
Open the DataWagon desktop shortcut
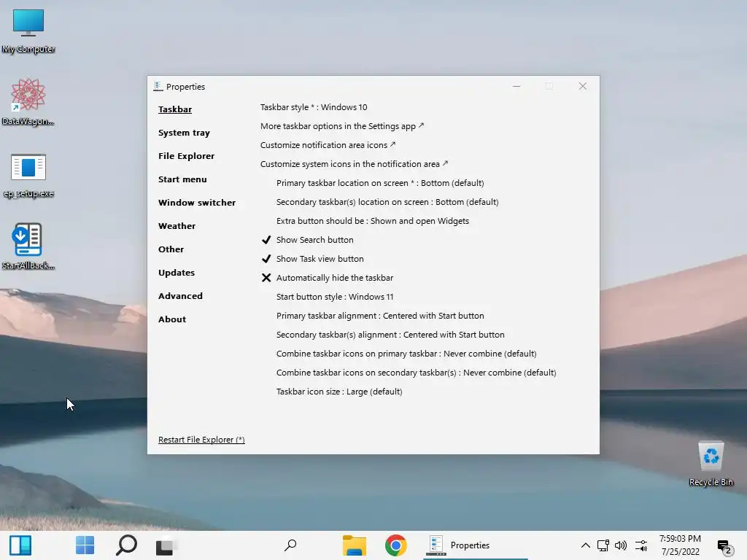click(28, 102)
